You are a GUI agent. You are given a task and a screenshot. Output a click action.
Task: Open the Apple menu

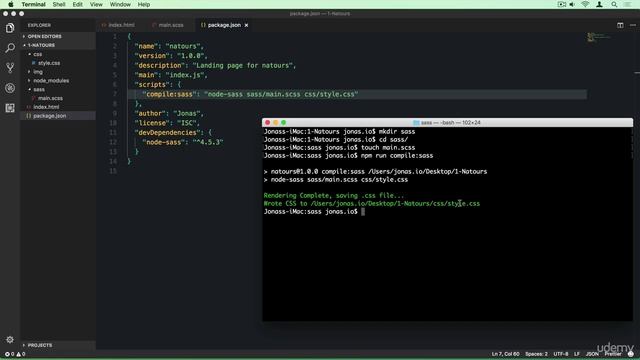click(11, 4)
